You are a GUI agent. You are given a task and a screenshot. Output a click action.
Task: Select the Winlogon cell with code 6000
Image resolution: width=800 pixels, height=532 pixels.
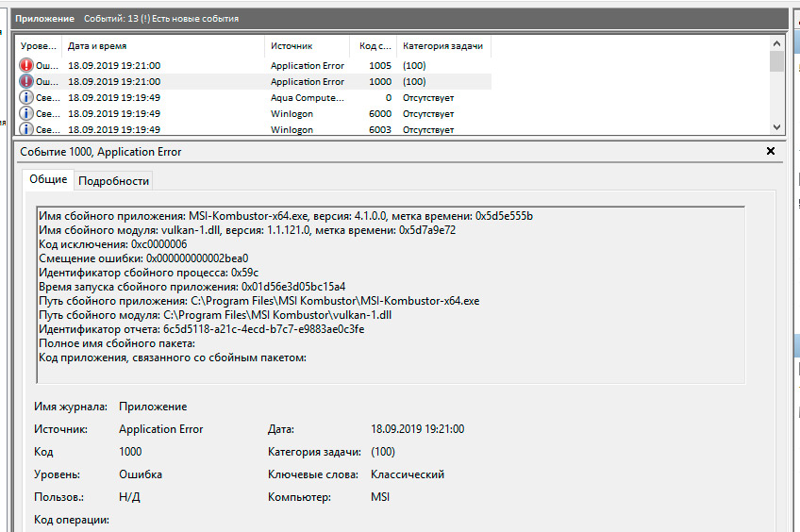292,114
